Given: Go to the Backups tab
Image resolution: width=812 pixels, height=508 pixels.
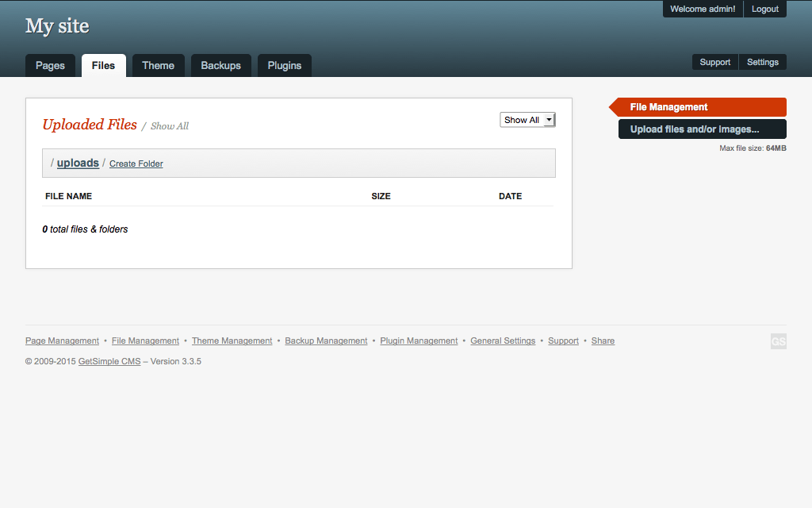Looking at the screenshot, I should [x=220, y=66].
